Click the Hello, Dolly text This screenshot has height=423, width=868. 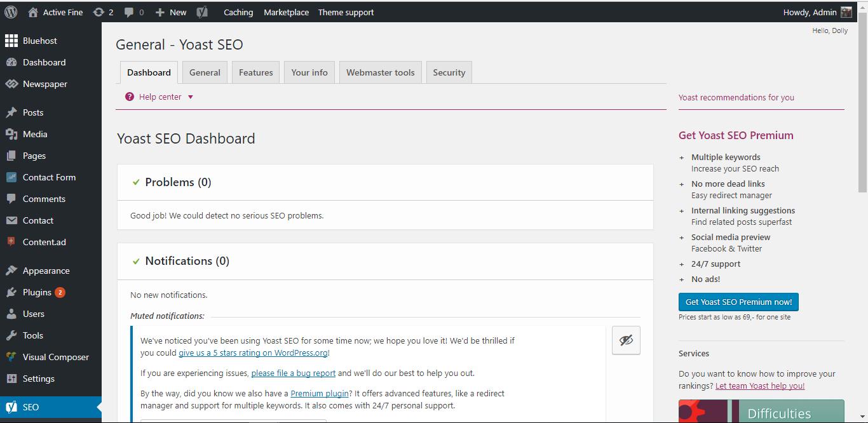click(830, 30)
